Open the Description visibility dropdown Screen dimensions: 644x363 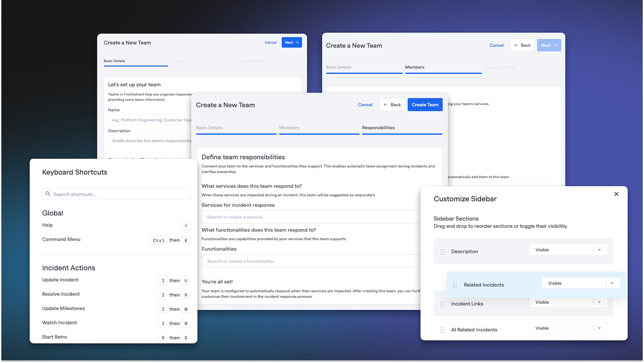599,250
